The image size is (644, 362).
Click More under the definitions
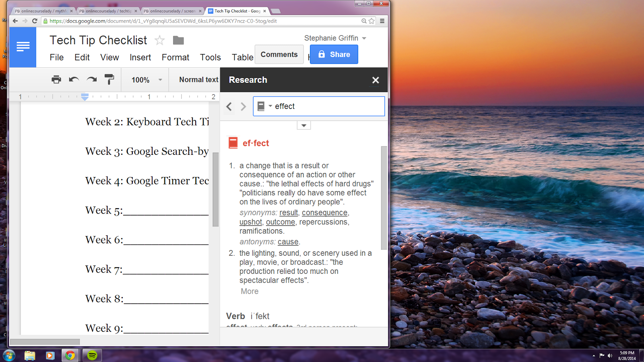click(x=250, y=291)
